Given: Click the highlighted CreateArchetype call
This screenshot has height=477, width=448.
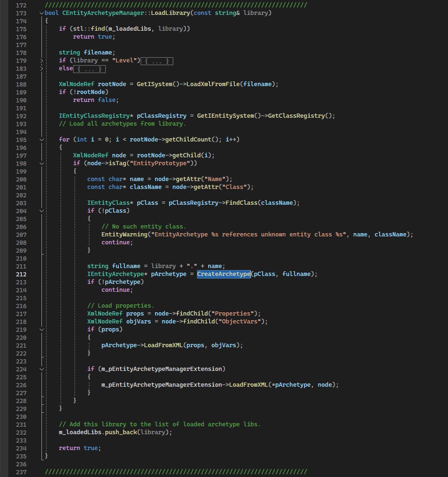Looking at the screenshot, I should (x=224, y=274).
